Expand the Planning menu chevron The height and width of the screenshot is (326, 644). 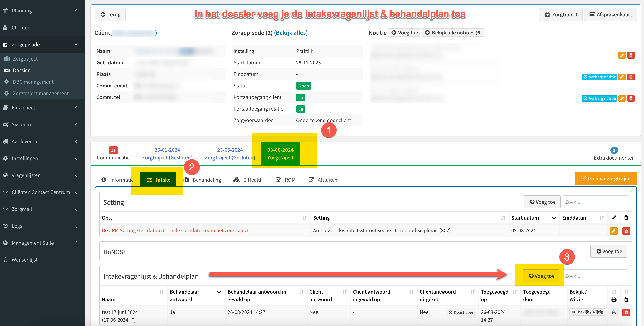coord(76,11)
